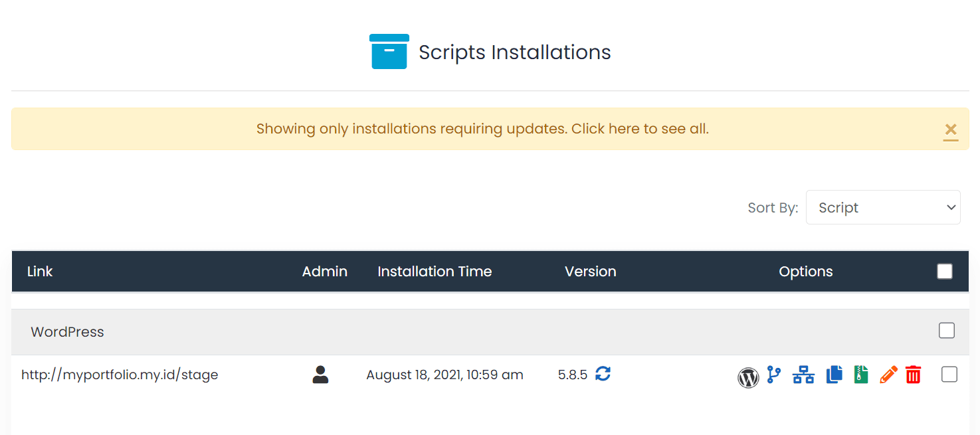Screen dimensions: 980x435
Task: Edit installation with the orange pencil icon
Action: coord(888,375)
